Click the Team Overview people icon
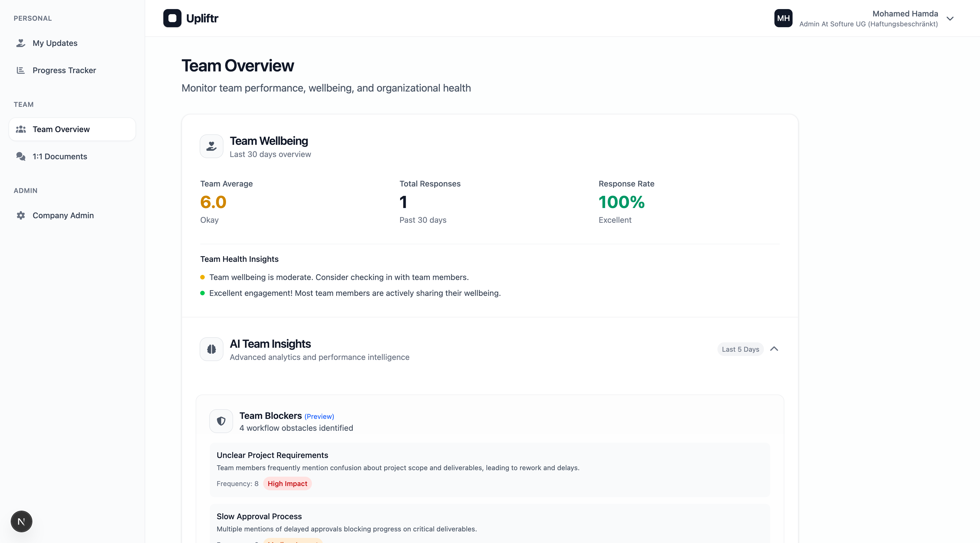 21,129
